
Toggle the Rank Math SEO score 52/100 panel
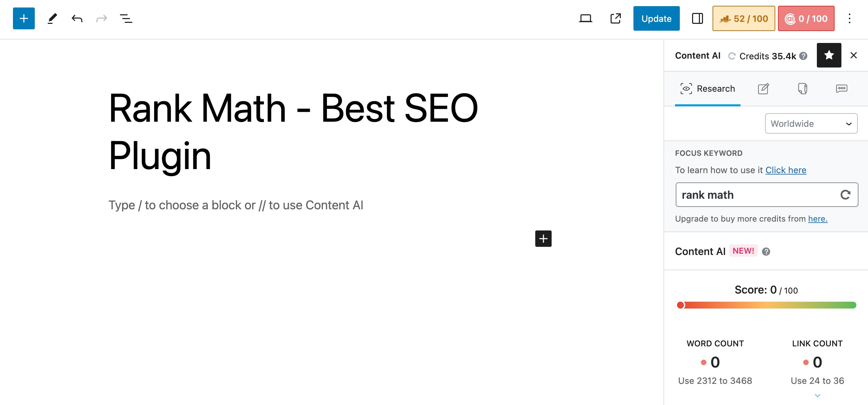coord(744,18)
